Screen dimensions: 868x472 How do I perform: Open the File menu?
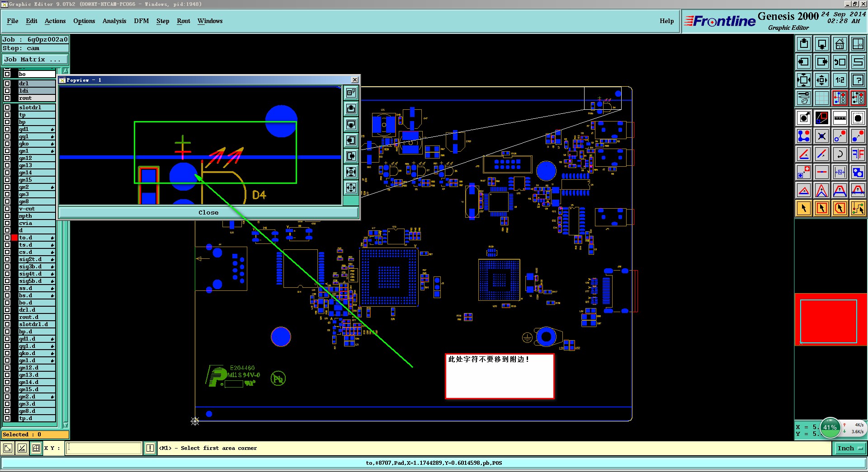point(13,21)
